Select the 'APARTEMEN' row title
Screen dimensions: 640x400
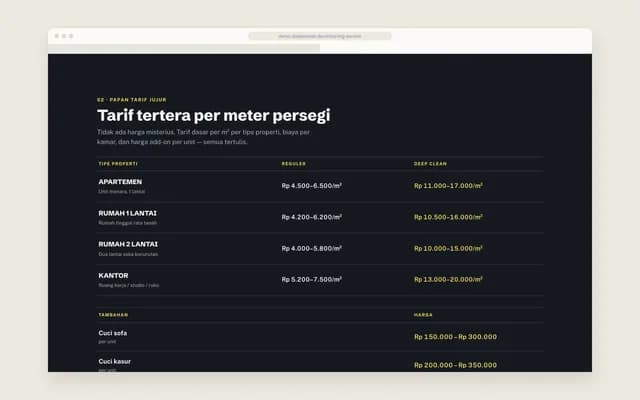tap(120, 182)
